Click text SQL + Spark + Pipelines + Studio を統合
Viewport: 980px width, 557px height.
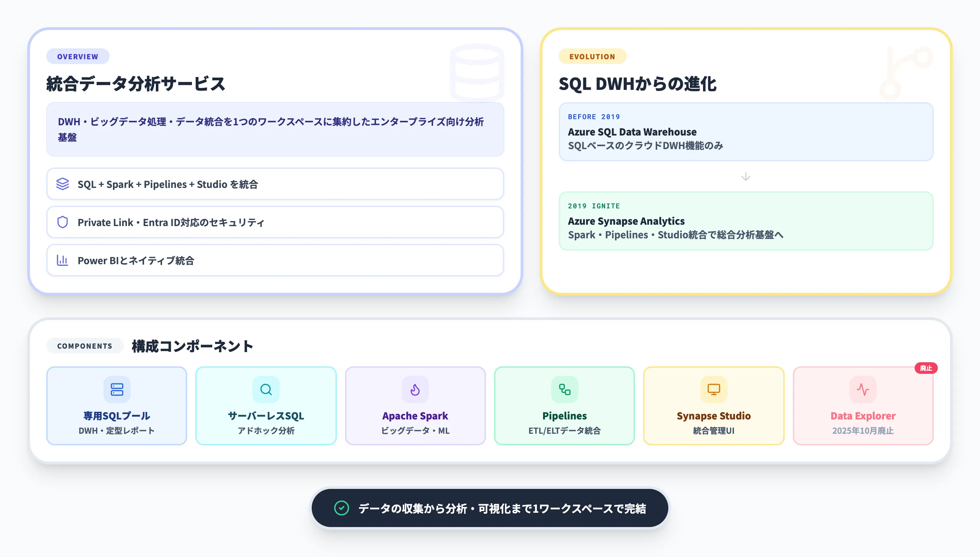(168, 185)
